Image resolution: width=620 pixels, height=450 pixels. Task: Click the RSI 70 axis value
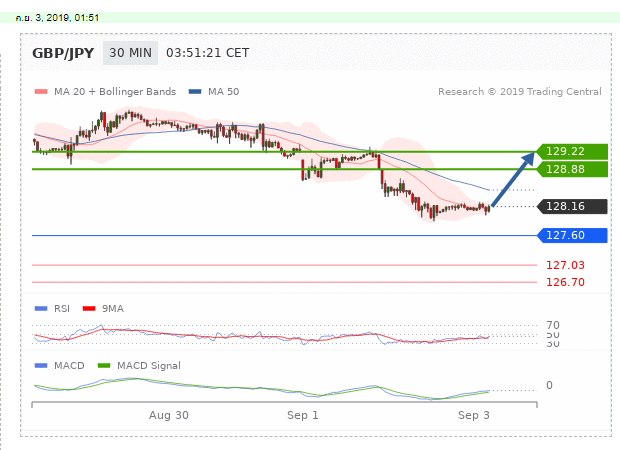pos(553,325)
